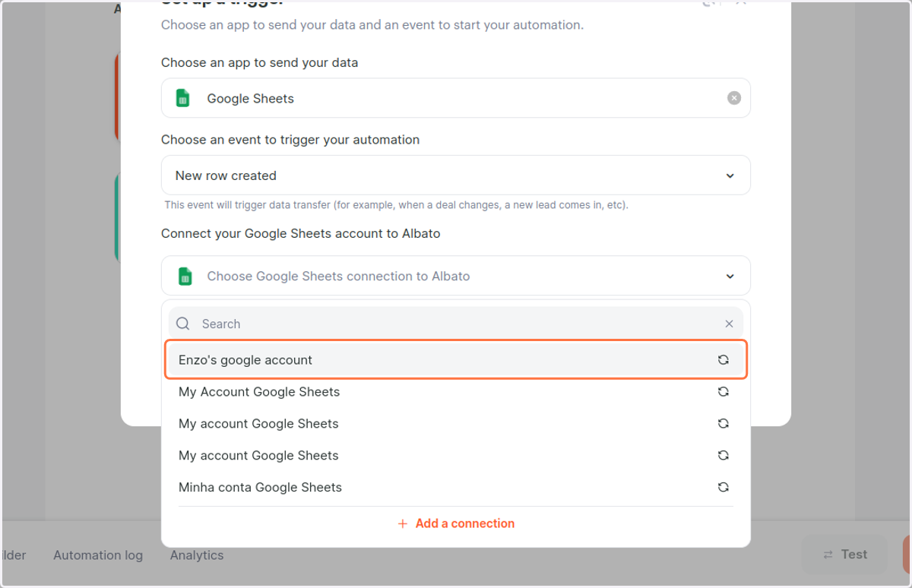
Task: Click the Test button's arrows icon
Action: pyautogui.click(x=828, y=555)
